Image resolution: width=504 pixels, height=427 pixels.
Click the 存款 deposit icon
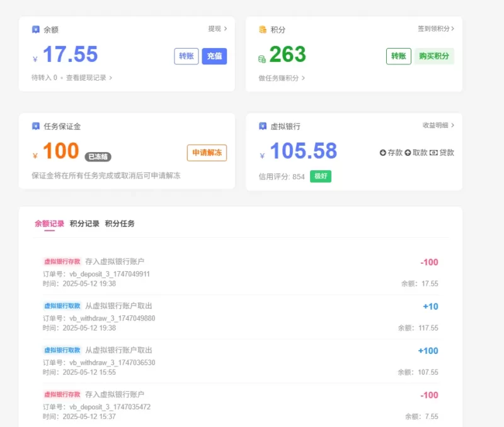[382, 153]
